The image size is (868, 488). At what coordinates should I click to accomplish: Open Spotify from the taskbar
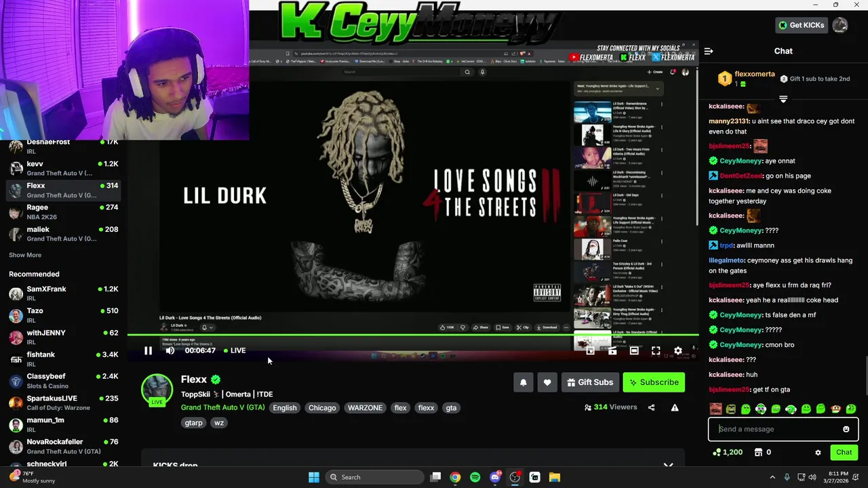tap(475, 477)
